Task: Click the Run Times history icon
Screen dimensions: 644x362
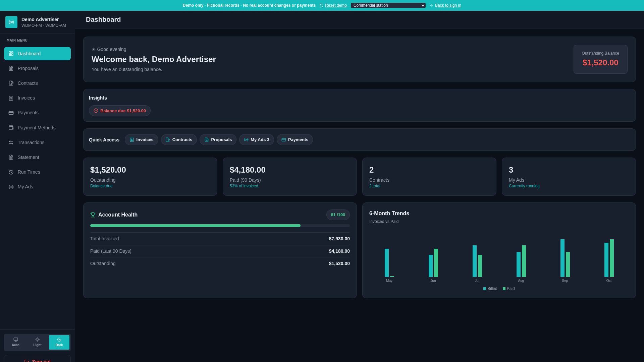Action: click(11, 172)
